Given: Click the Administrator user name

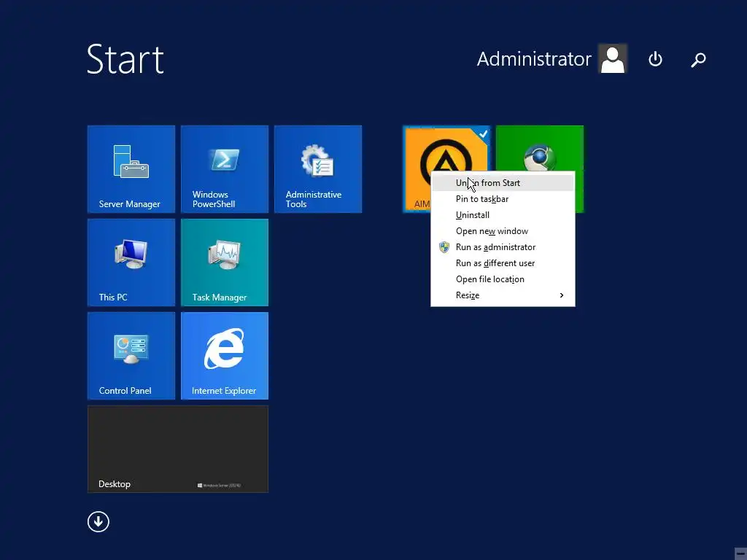Looking at the screenshot, I should [533, 59].
